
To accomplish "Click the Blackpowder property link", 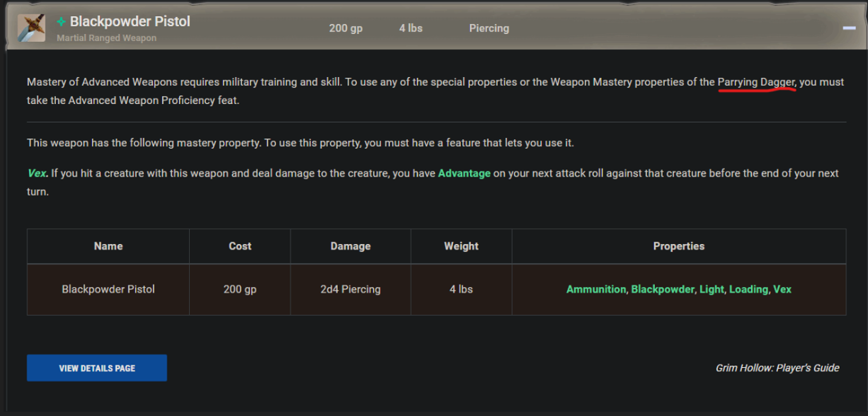I will [663, 289].
